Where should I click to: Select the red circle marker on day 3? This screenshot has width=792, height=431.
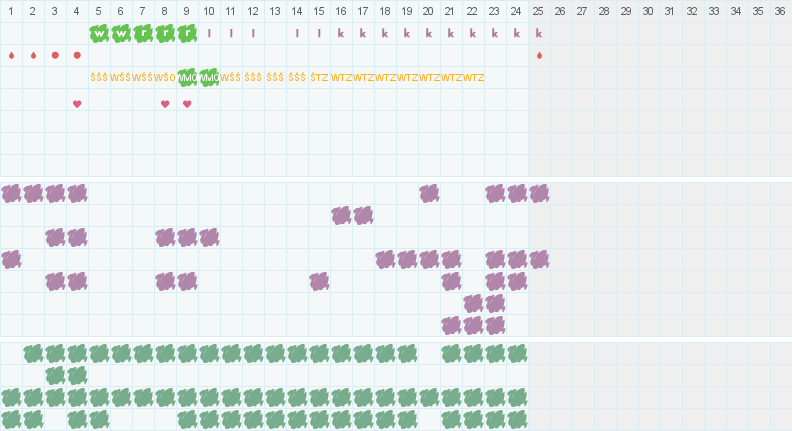coord(55,55)
